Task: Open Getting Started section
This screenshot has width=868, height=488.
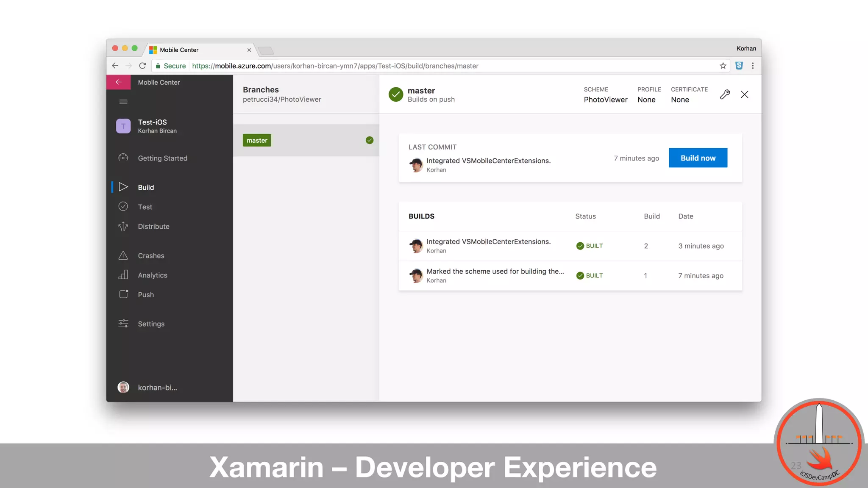Action: (x=162, y=158)
